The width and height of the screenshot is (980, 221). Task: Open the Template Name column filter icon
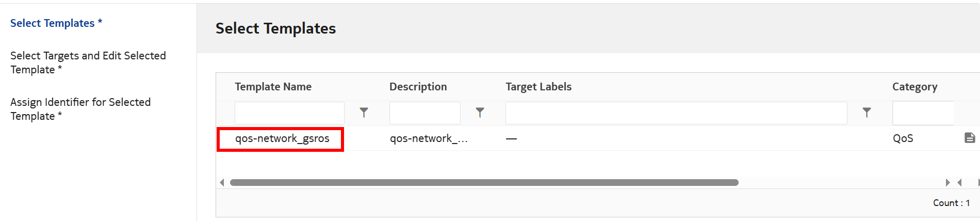364,113
